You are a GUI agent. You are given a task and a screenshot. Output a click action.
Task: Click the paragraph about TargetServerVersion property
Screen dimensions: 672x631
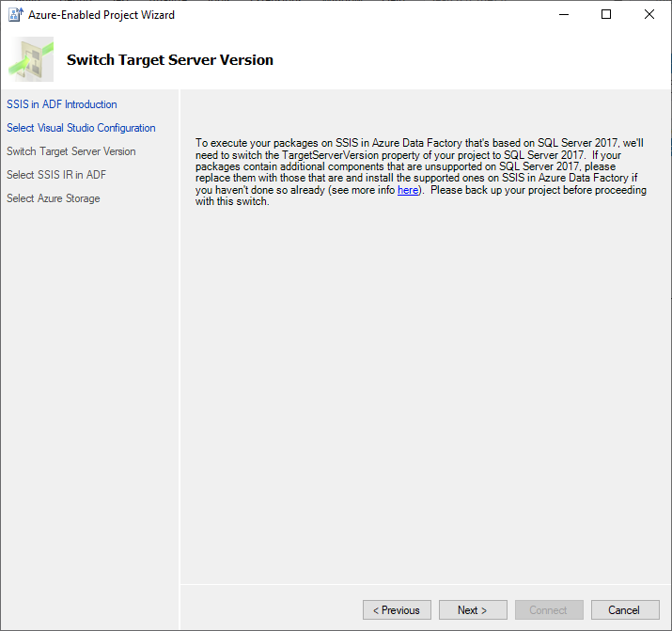tap(421, 172)
